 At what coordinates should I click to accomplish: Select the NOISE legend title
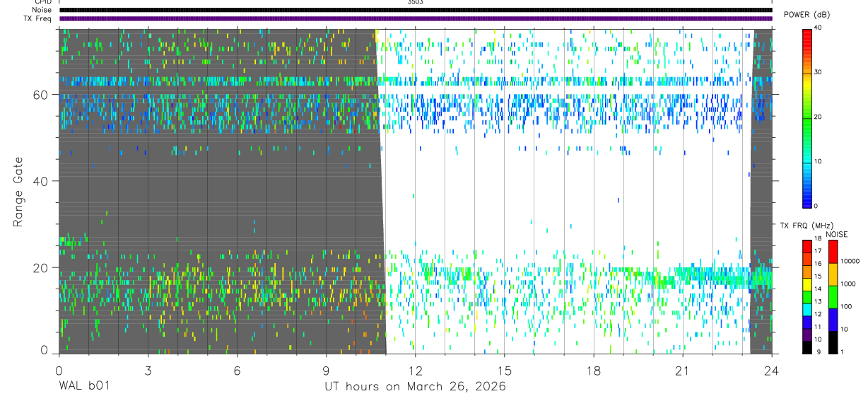click(x=837, y=234)
